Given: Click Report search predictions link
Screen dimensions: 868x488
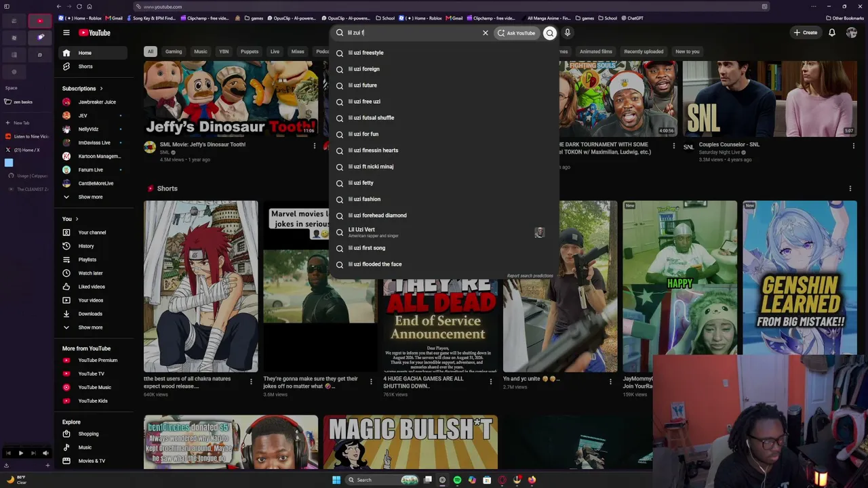Looking at the screenshot, I should [530, 276].
